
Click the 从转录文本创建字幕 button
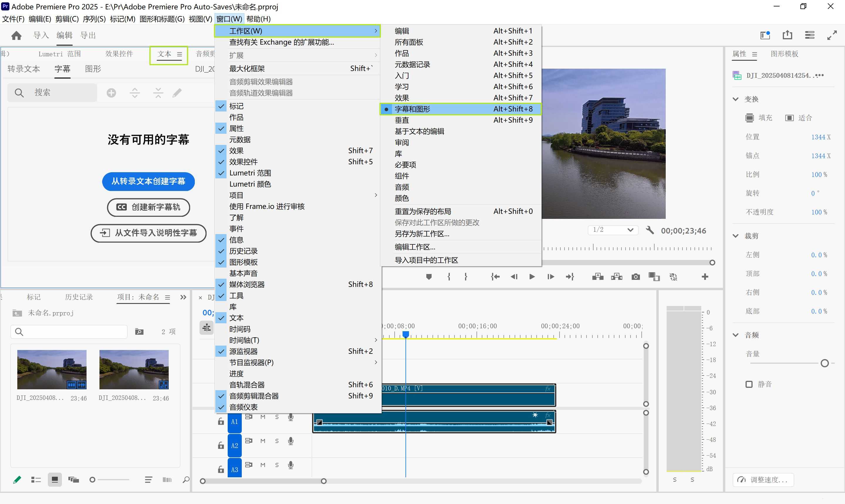click(x=148, y=181)
